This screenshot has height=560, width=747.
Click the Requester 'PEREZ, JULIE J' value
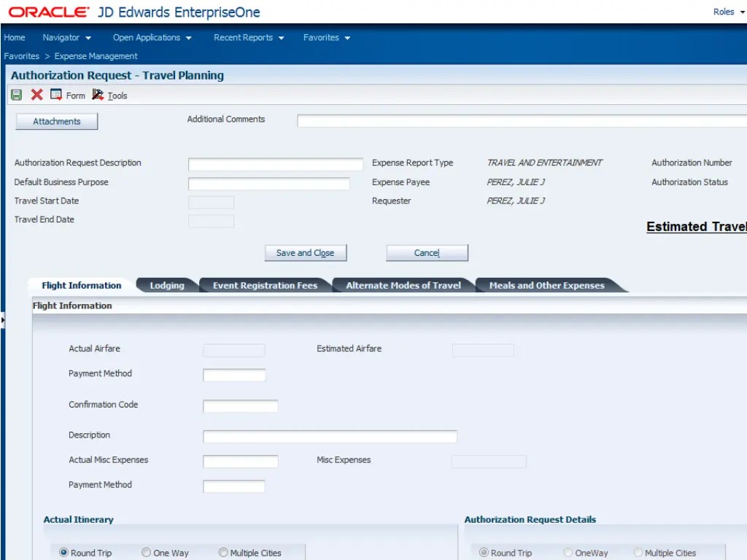(516, 201)
